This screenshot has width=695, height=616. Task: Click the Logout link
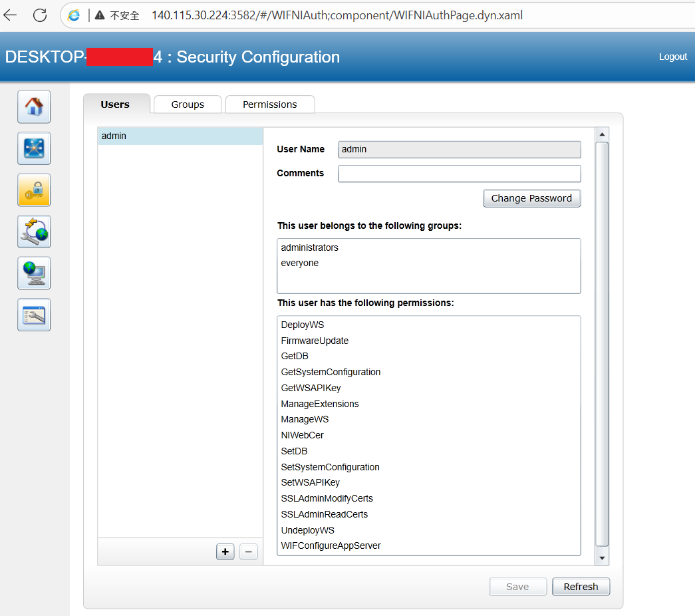click(x=673, y=57)
